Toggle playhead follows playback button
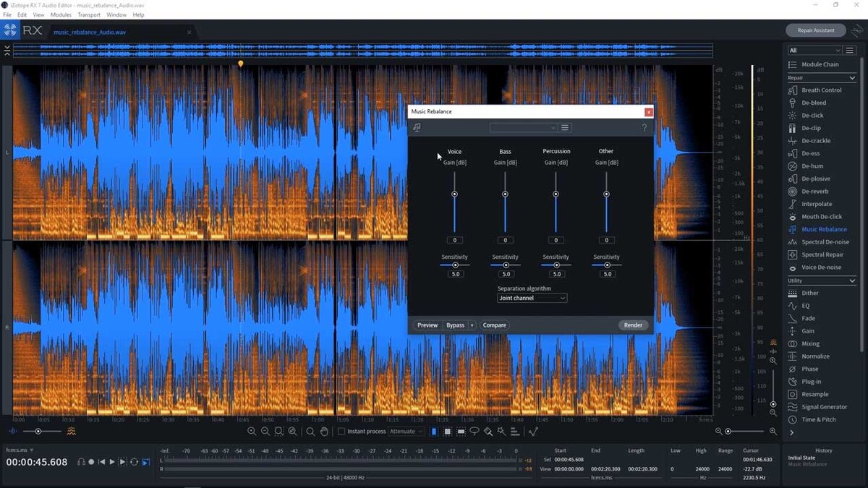868x488 pixels. click(145, 462)
